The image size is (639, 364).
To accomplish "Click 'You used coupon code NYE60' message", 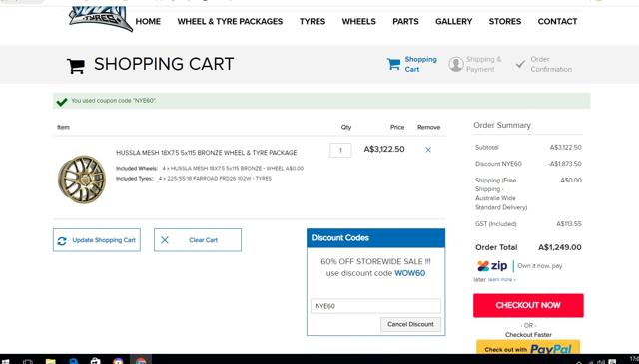I will coord(113,101).
